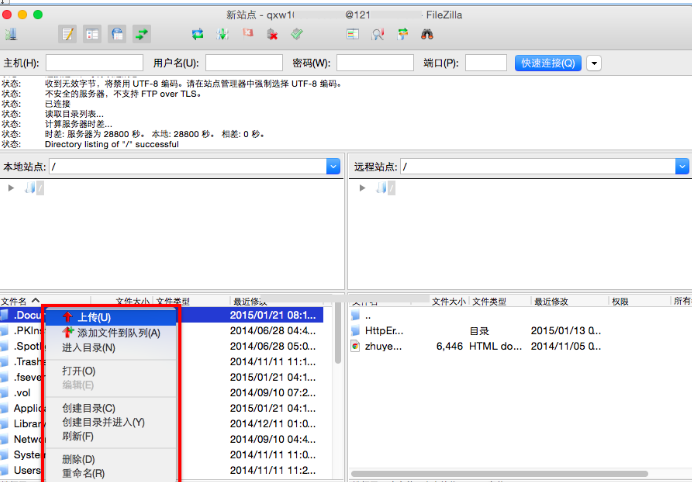Open the 本地站点 path dropdown
Image resolution: width=692 pixels, height=482 pixels.
[x=333, y=166]
